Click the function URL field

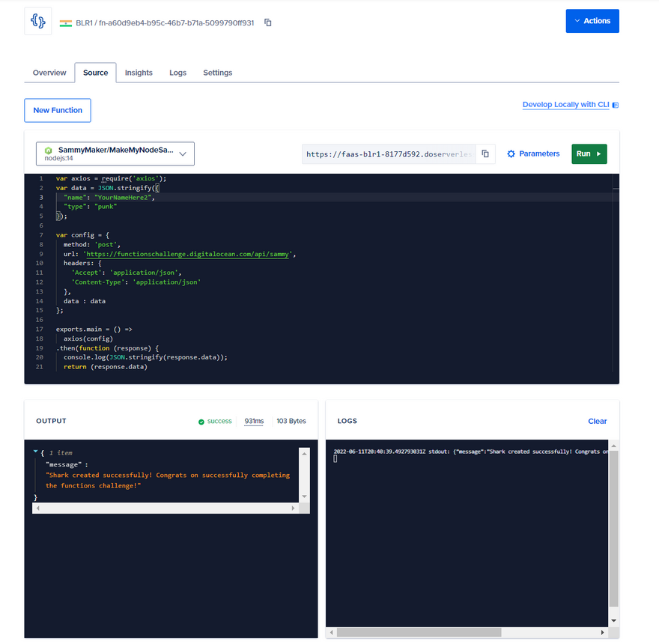[389, 154]
